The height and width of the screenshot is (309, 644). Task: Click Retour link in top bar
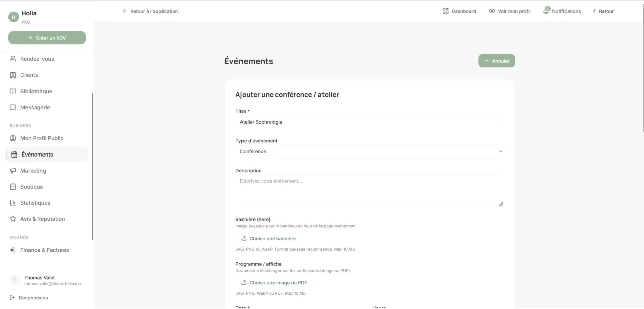(x=603, y=11)
